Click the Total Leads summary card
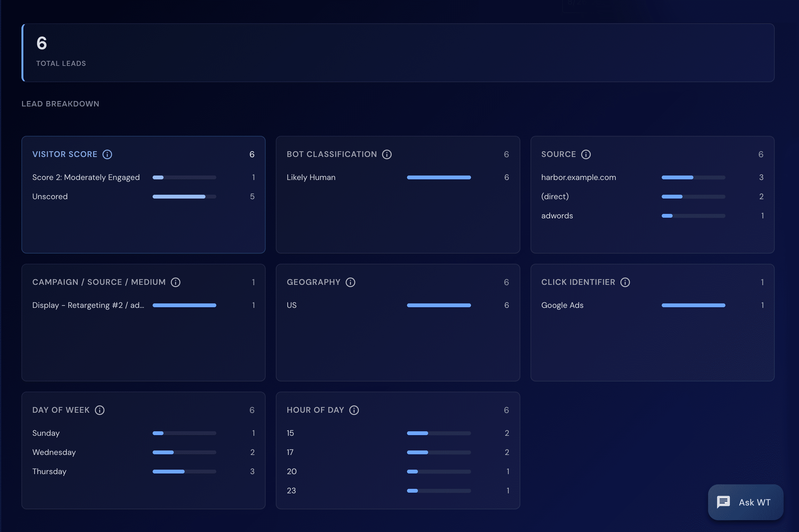 pos(398,52)
